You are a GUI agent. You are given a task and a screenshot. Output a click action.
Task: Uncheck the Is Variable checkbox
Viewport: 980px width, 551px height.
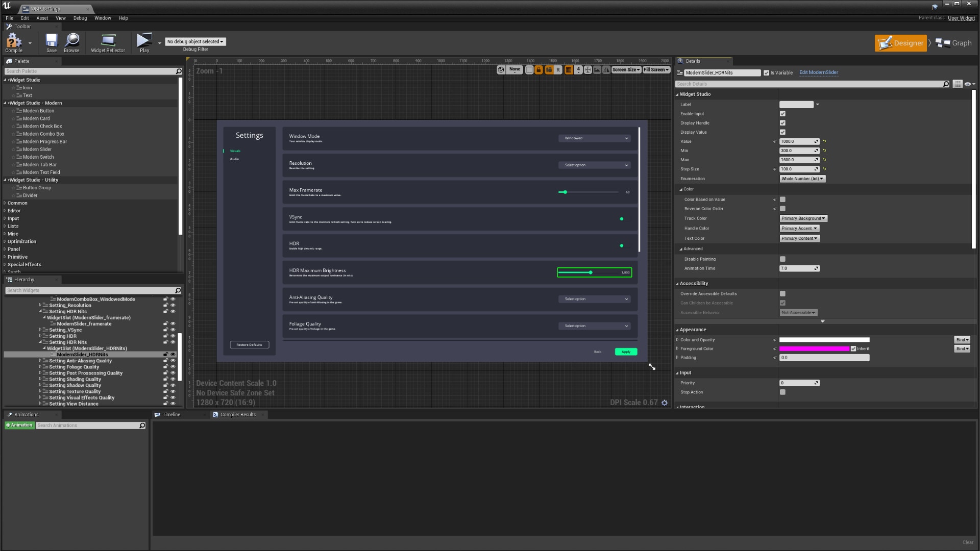(766, 72)
